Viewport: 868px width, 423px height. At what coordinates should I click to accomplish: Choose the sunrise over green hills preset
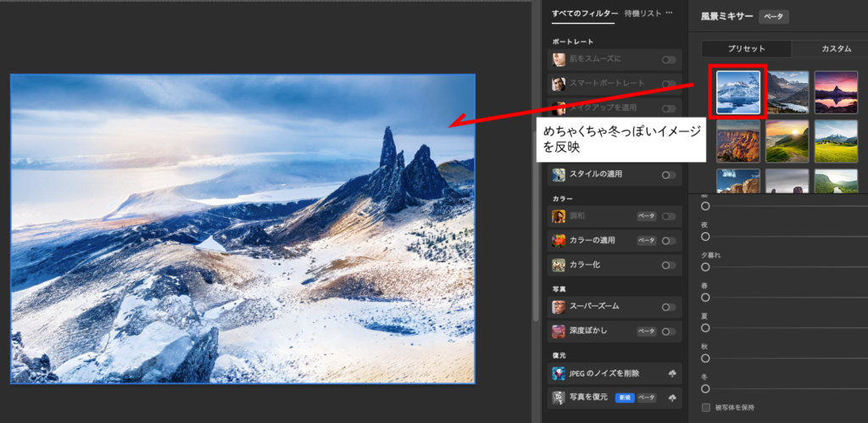(787, 142)
